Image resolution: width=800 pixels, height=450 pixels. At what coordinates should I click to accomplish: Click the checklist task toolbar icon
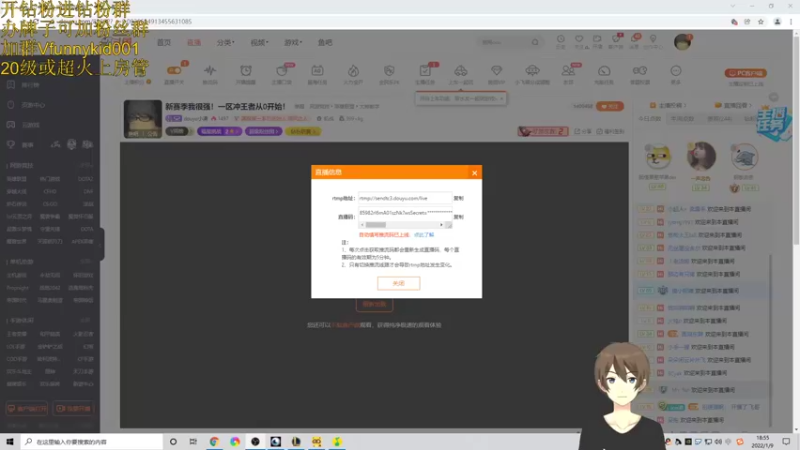pos(424,70)
